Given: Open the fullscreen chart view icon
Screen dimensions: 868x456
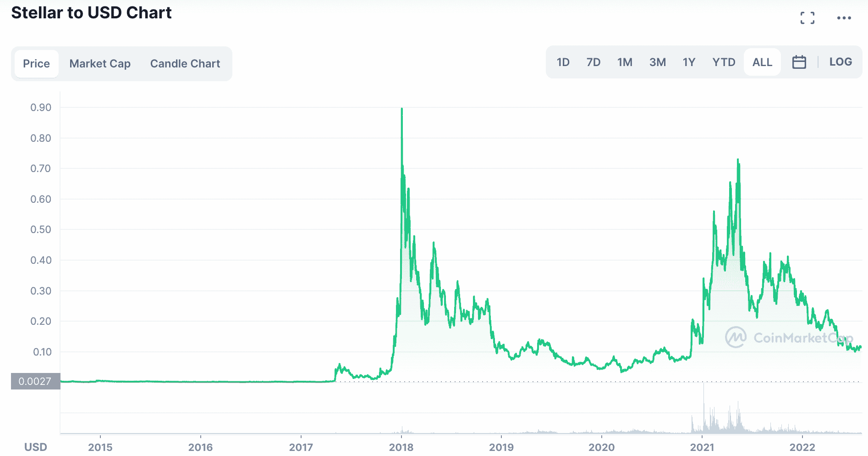Looking at the screenshot, I should (808, 18).
